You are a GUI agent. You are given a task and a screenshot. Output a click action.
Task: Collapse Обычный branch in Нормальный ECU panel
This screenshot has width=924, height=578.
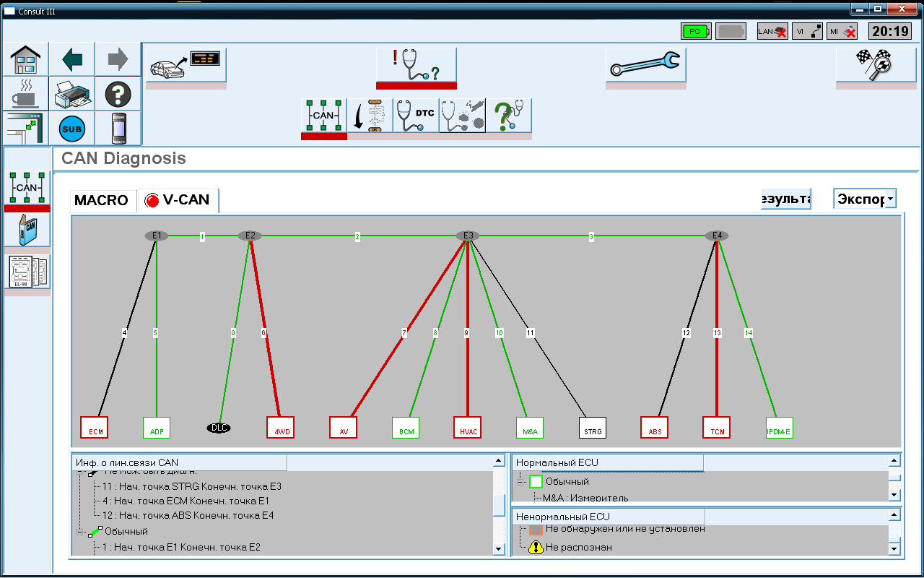(520, 482)
